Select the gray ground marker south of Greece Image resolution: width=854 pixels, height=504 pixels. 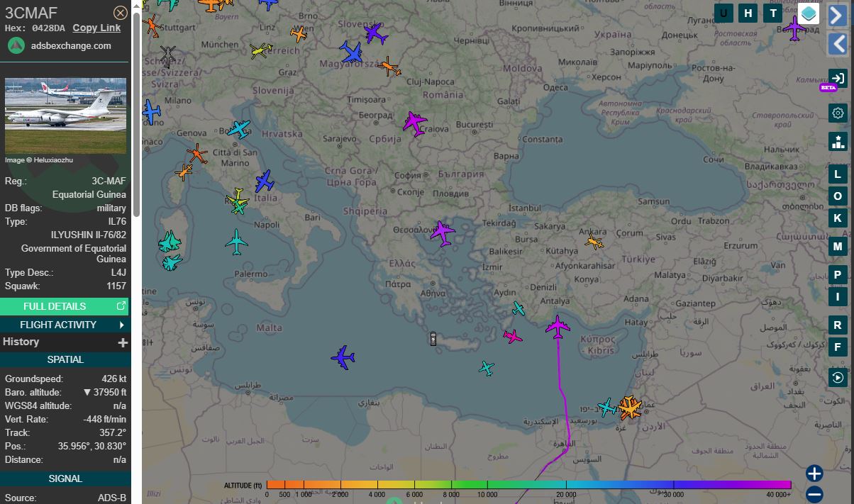433,339
